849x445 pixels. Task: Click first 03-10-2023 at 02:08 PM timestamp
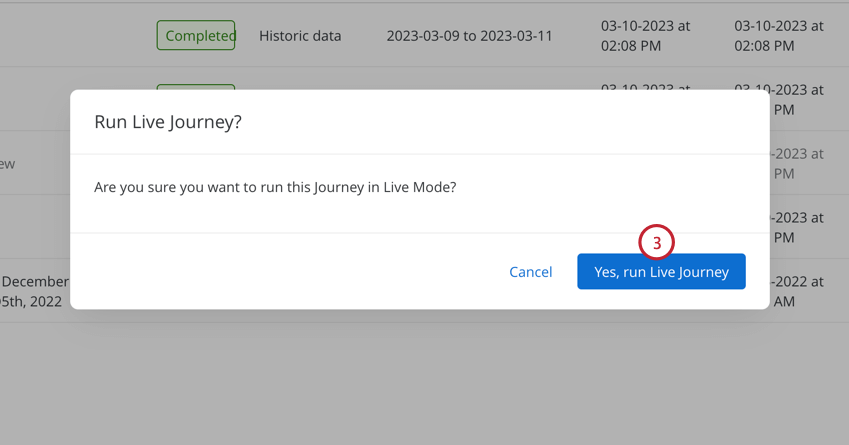tap(645, 36)
